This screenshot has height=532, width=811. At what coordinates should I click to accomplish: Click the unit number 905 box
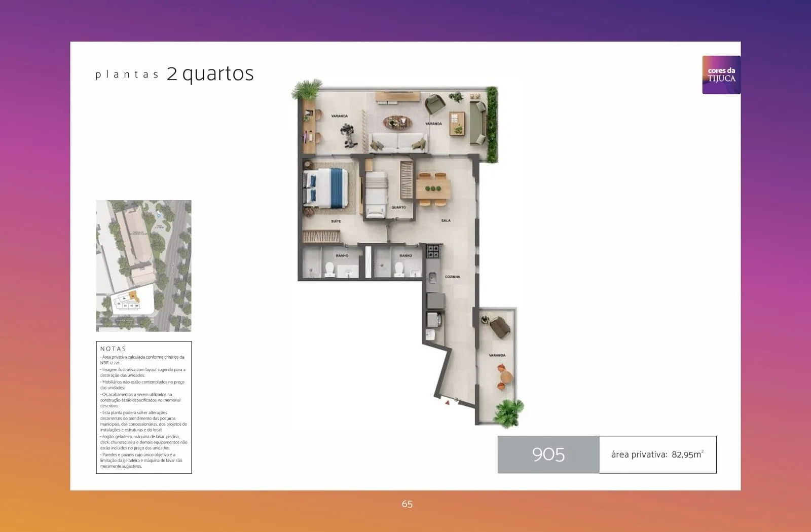(548, 454)
